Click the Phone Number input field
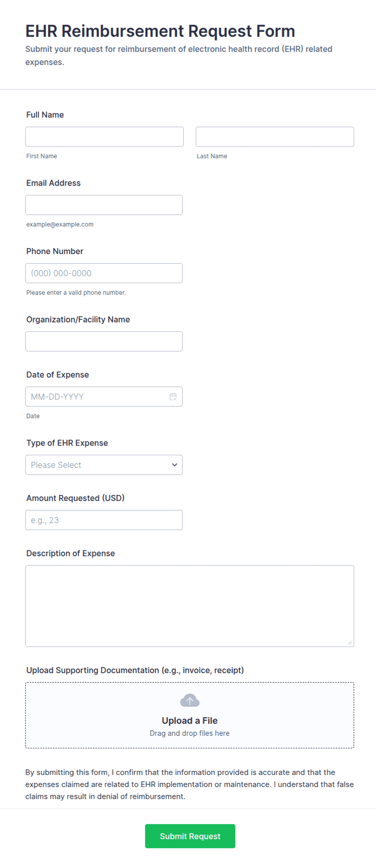Viewport: 376px width, 868px height. pyautogui.click(x=104, y=273)
